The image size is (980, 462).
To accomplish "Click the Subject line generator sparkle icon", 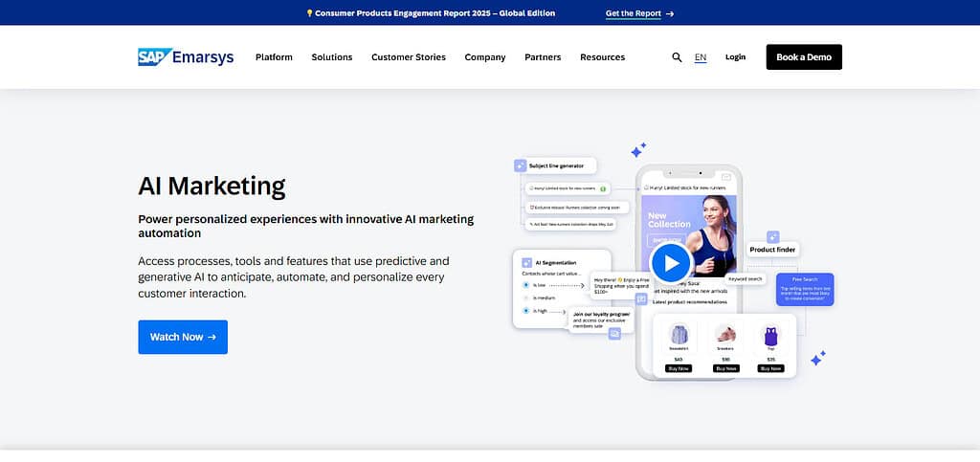I will coord(520,165).
